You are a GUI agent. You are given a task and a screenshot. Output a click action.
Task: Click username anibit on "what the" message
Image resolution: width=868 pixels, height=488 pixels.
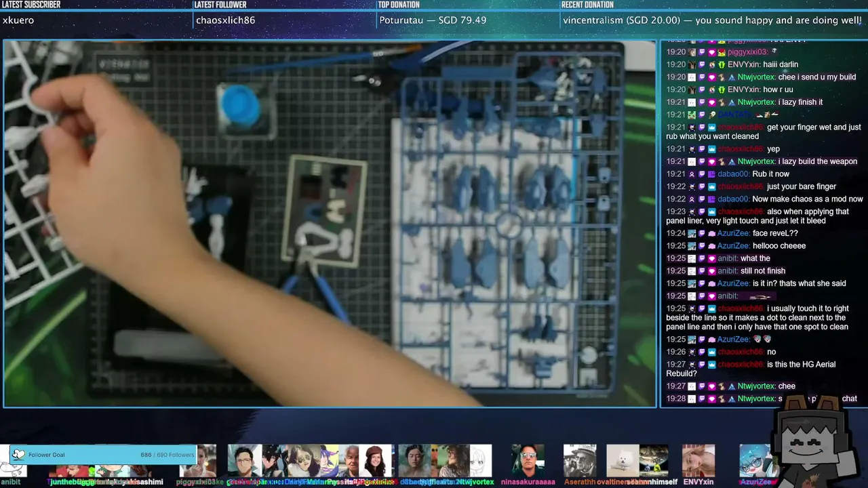[728, 259]
